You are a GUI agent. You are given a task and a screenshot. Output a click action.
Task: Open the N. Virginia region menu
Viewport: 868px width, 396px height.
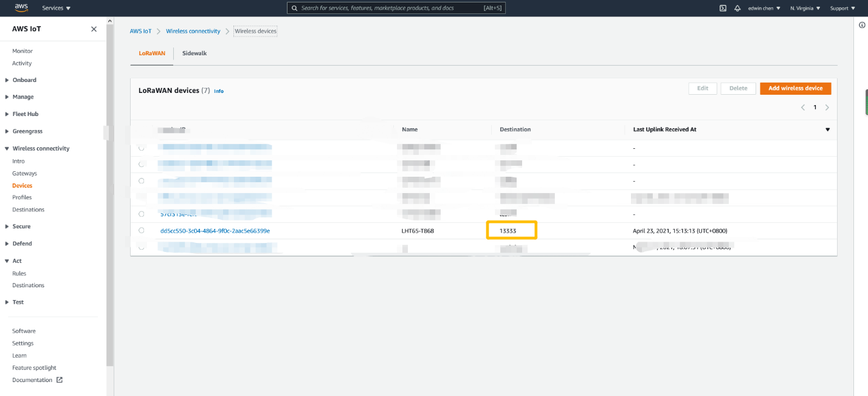[805, 9]
